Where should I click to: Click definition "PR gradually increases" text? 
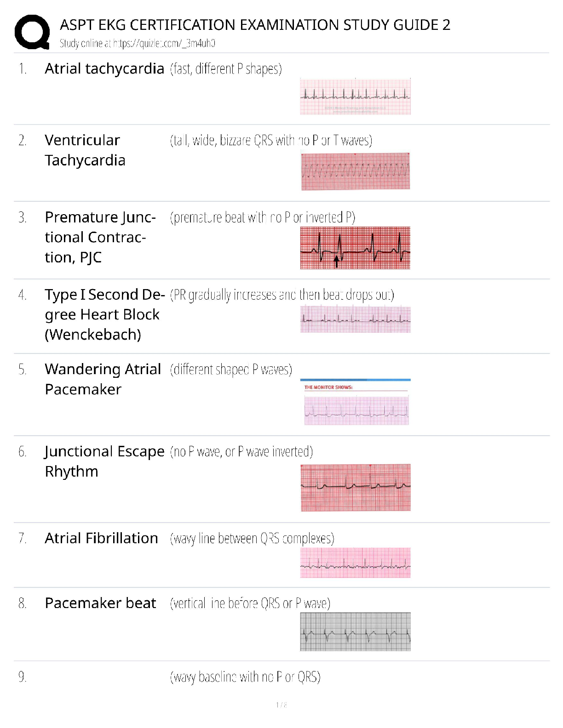tap(282, 295)
